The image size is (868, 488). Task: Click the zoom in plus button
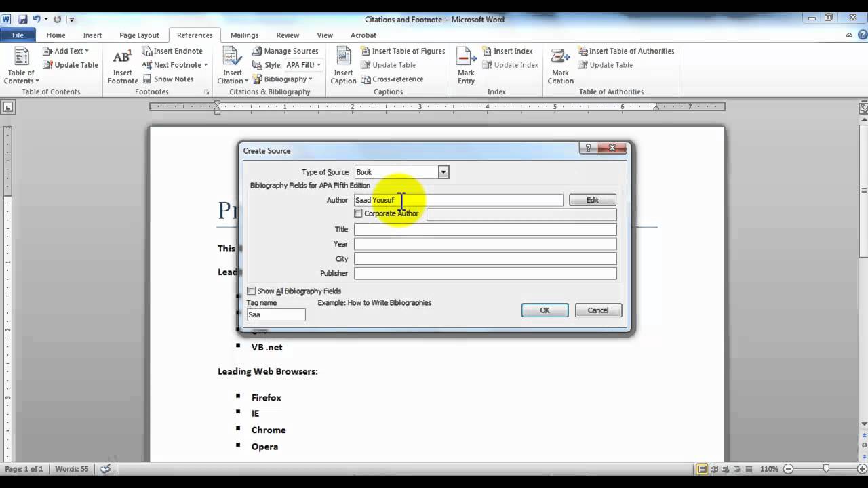pyautogui.click(x=863, y=469)
